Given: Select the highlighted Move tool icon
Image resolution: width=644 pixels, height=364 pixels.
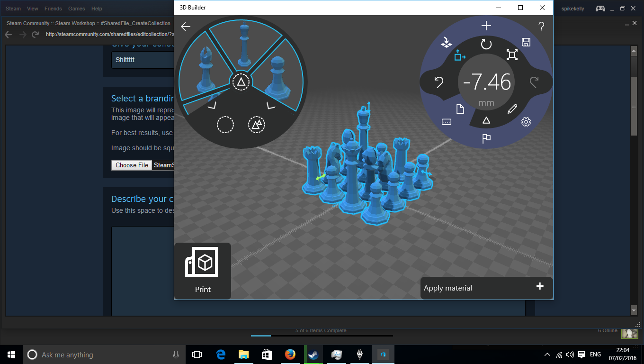Looking at the screenshot, I should [460, 55].
